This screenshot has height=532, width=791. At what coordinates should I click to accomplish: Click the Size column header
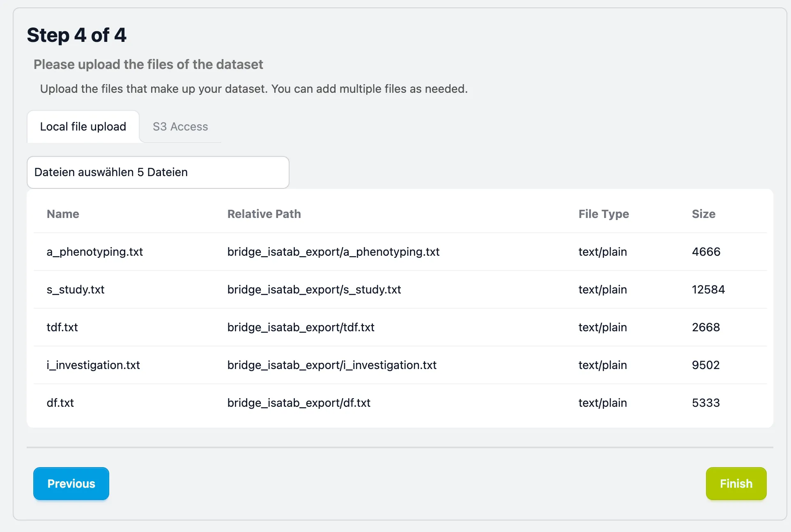[x=703, y=214]
